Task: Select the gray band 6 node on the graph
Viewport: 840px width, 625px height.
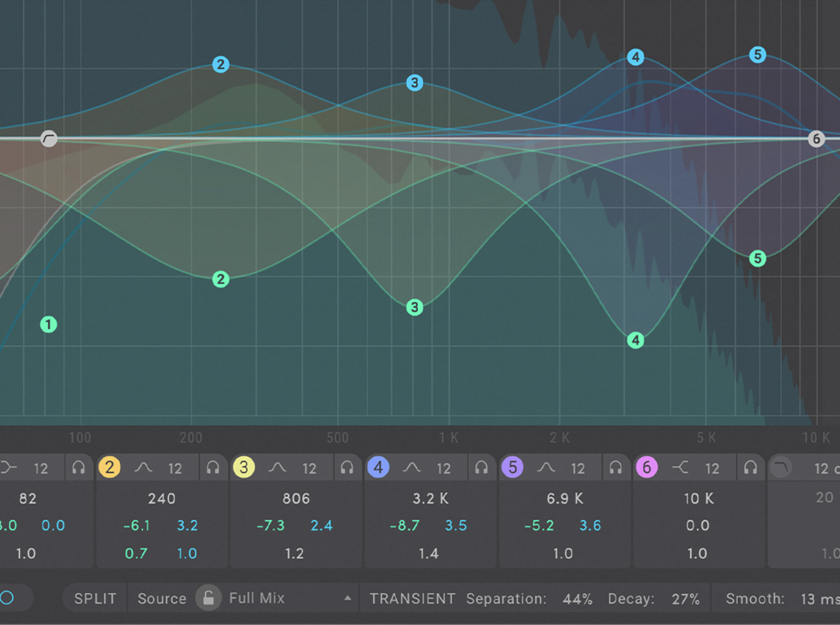Action: pyautogui.click(x=816, y=139)
